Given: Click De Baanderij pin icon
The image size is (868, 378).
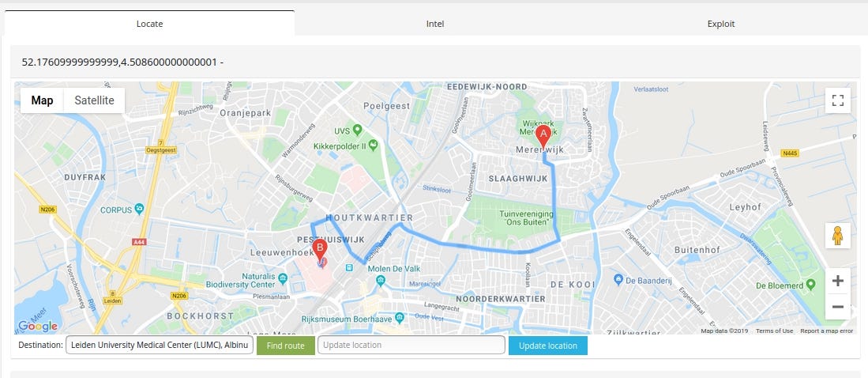Looking at the screenshot, I should tap(618, 280).
